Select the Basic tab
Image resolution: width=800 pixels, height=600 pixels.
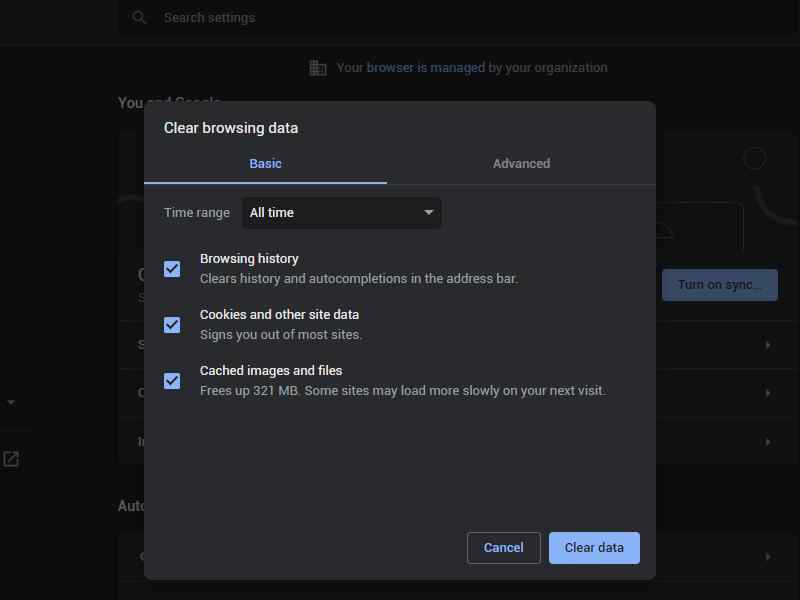(x=265, y=164)
